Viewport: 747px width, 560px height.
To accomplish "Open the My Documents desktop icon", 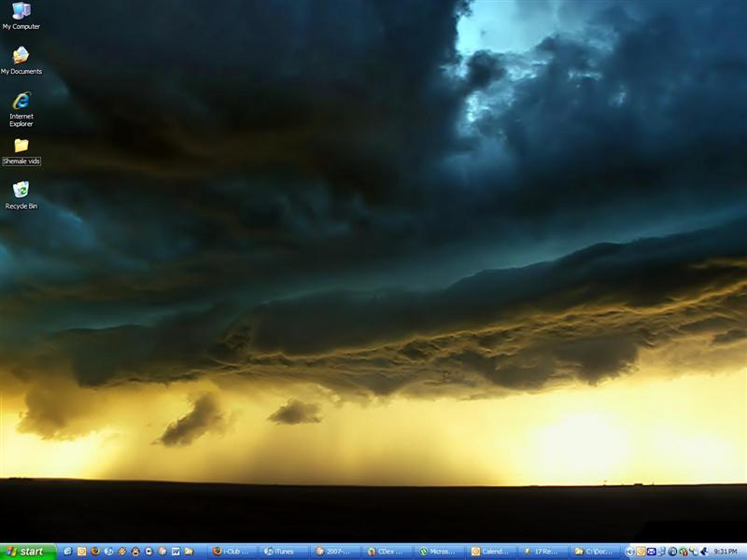I will click(21, 58).
